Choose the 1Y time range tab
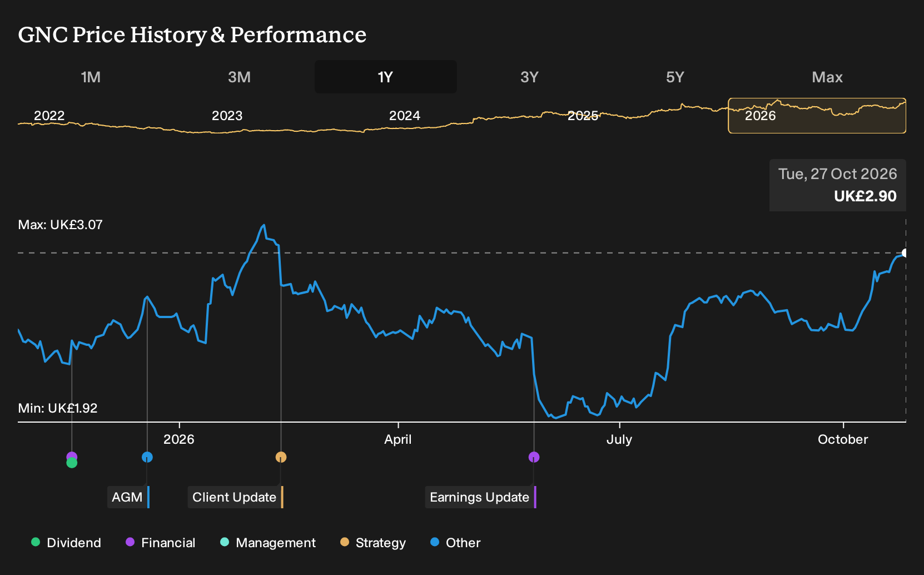The width and height of the screenshot is (924, 575). [386, 77]
